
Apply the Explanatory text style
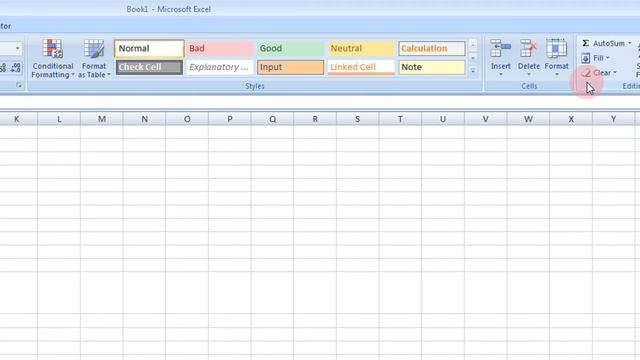220,67
